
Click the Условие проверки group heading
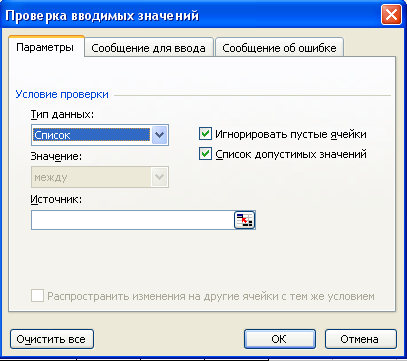click(x=62, y=94)
